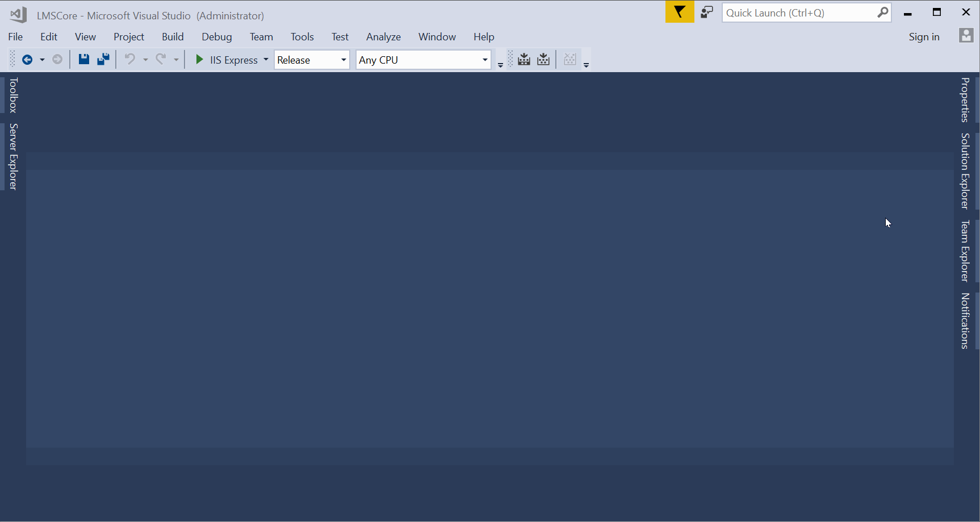Open the yellow notifications flag icon
This screenshot has height=522, width=980.
pos(679,12)
